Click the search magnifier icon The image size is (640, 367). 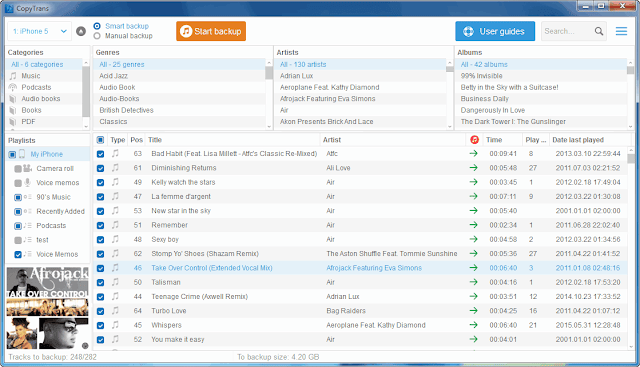[x=598, y=31]
